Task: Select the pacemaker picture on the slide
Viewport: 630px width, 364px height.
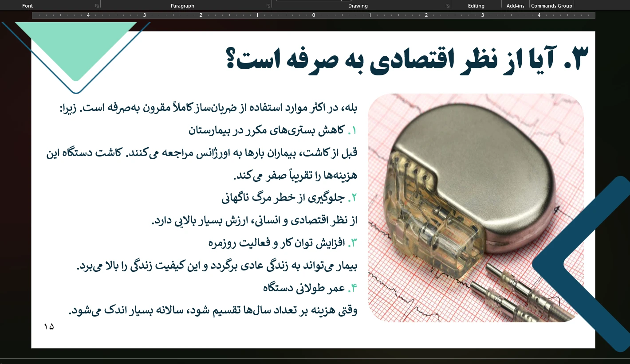Action: [476, 207]
